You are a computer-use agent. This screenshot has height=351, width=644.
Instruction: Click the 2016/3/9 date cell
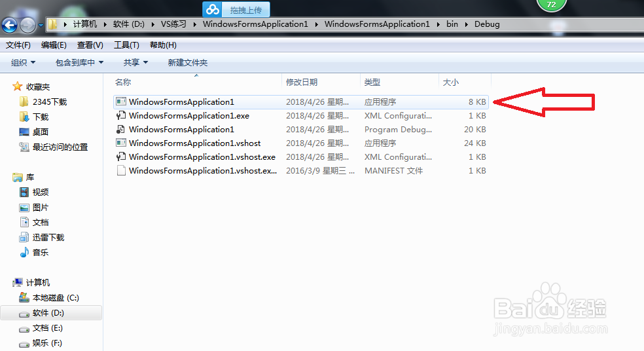tap(320, 170)
